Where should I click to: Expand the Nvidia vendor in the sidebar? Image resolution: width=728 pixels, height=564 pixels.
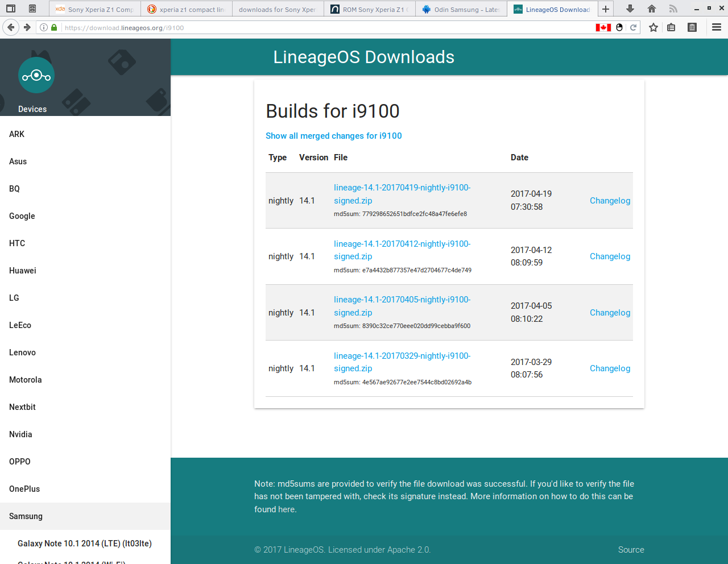(x=85, y=434)
